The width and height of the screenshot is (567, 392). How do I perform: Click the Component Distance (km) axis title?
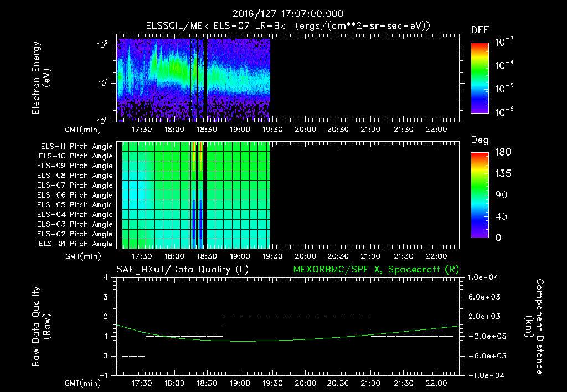coord(534,326)
